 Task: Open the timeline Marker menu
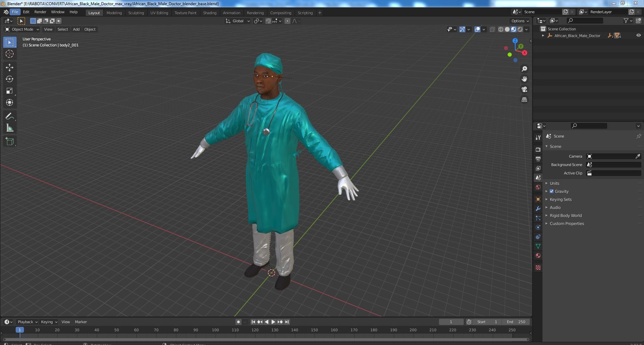[x=81, y=322]
